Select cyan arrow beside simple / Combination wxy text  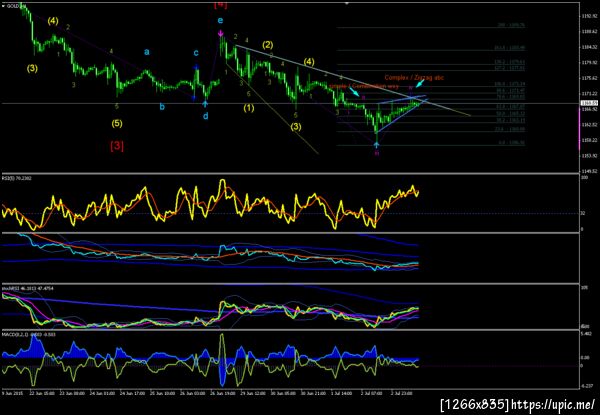(x=354, y=92)
